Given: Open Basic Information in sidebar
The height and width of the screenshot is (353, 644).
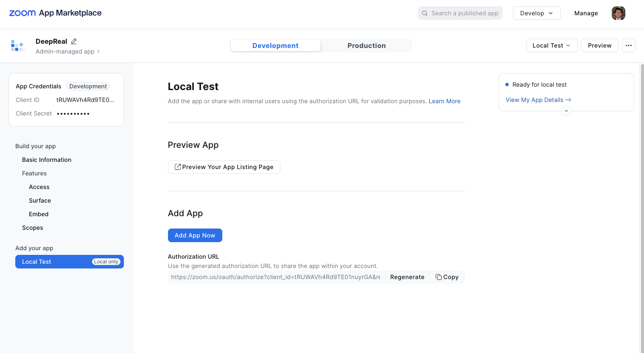Looking at the screenshot, I should pos(47,160).
